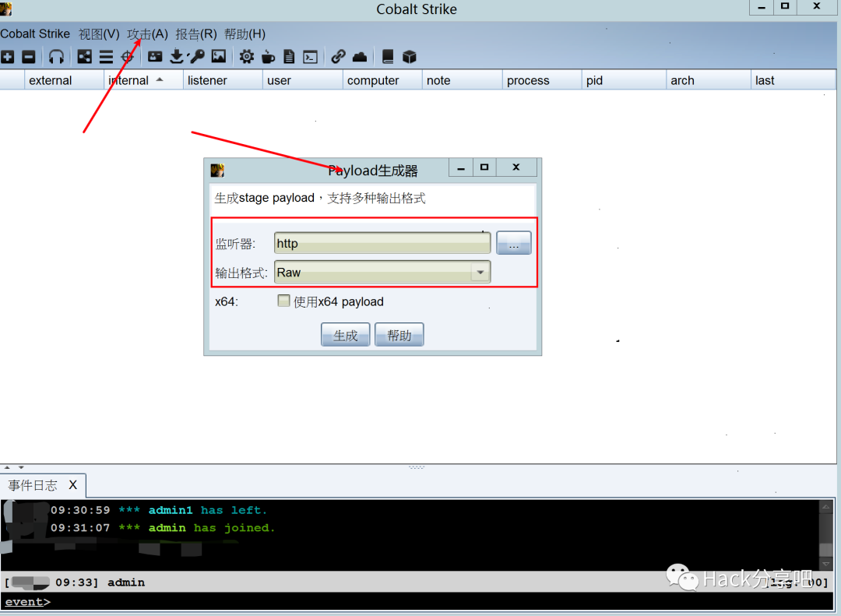
Task: Open the 攻击(A) menu
Action: click(x=147, y=33)
